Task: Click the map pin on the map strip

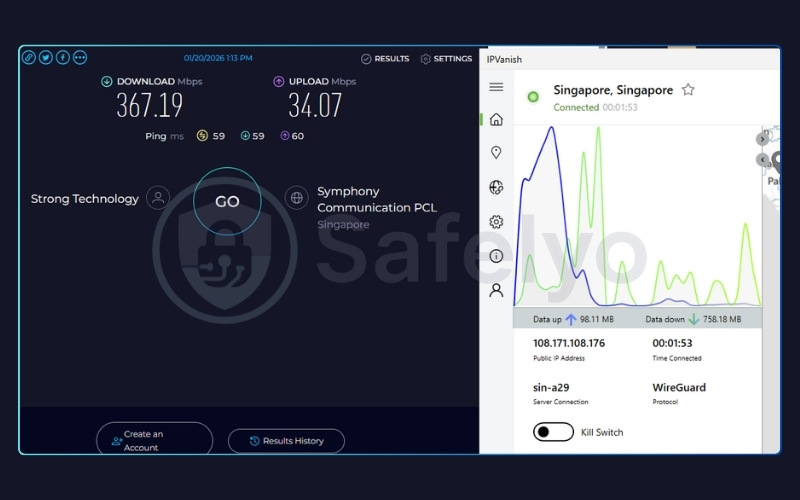Action: 777,162
